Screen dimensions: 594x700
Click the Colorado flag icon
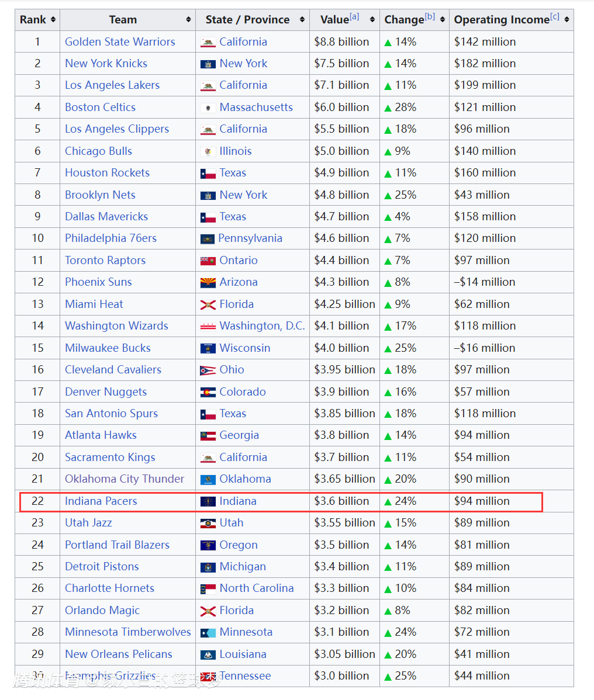208,393
